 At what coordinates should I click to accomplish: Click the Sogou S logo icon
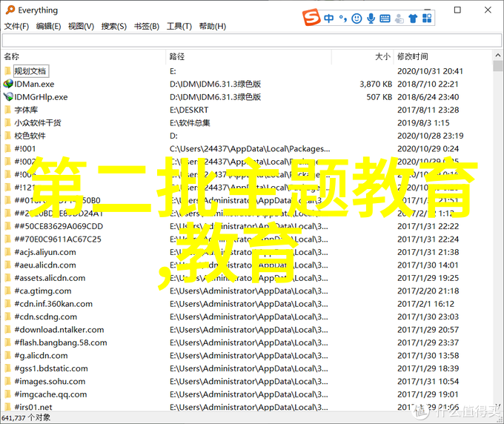(311, 18)
